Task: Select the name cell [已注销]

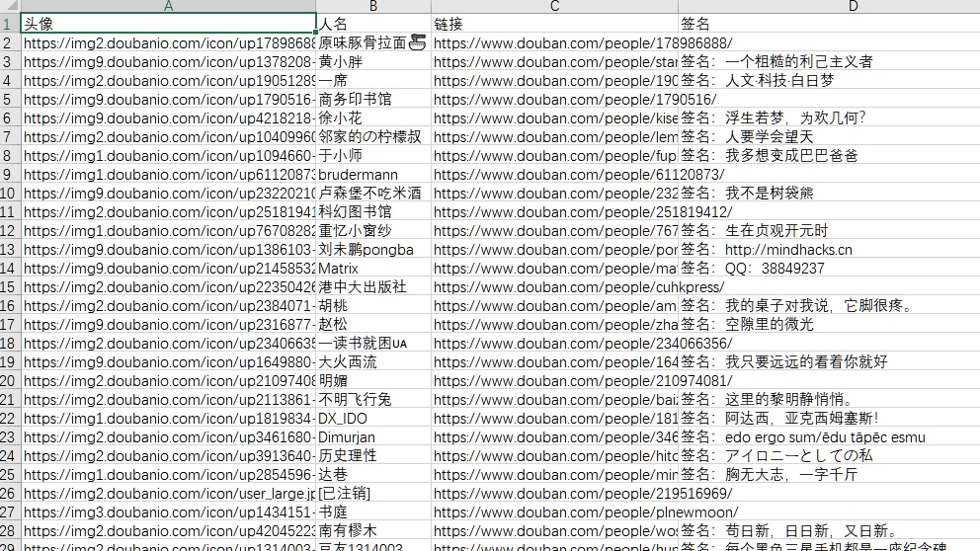Action: click(373, 493)
